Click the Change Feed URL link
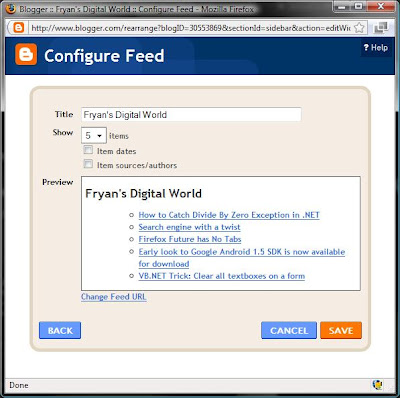The height and width of the screenshot is (398, 400). [114, 297]
